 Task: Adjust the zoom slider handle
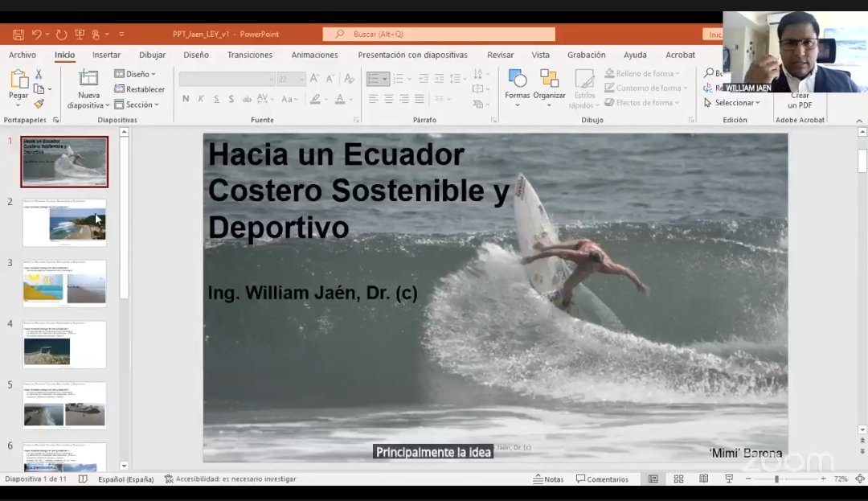pyautogui.click(x=776, y=478)
